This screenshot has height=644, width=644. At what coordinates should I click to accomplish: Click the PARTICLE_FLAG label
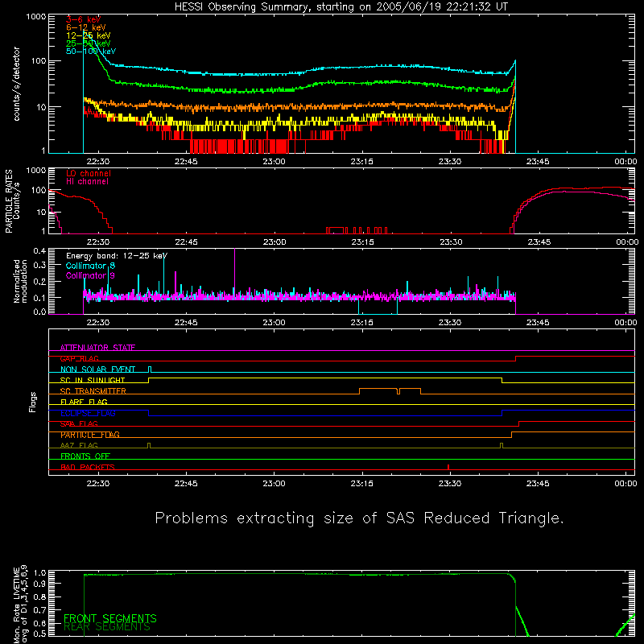point(90,435)
